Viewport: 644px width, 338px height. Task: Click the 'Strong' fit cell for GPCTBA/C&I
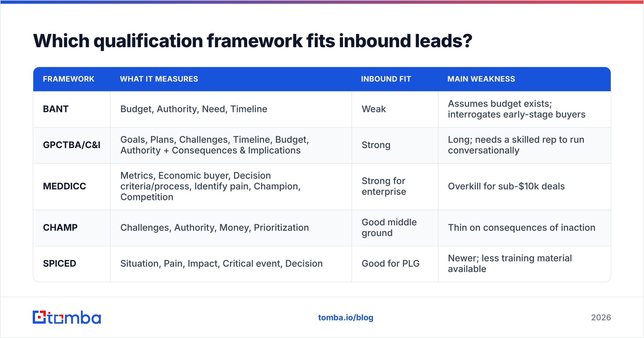(x=395, y=145)
